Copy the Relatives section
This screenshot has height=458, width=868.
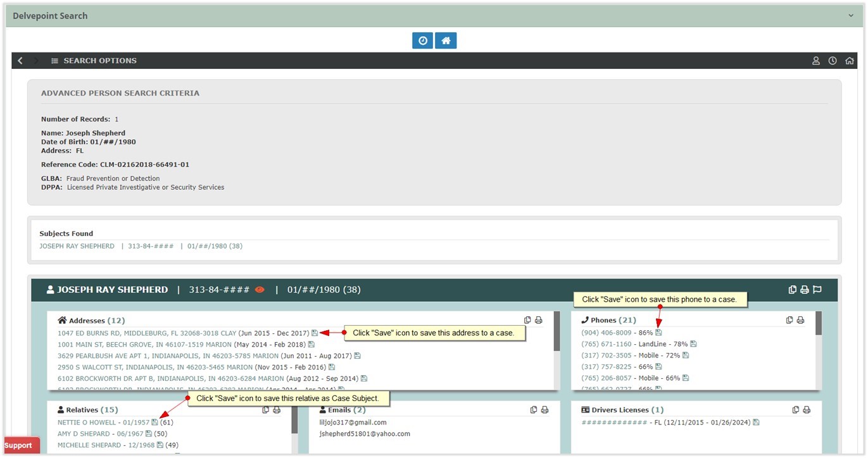pos(266,410)
